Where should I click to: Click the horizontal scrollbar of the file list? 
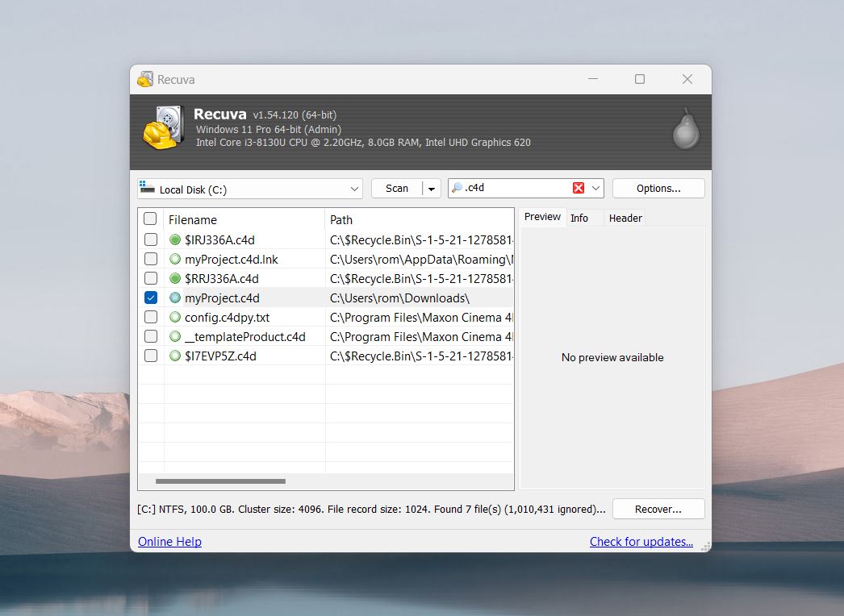(221, 481)
